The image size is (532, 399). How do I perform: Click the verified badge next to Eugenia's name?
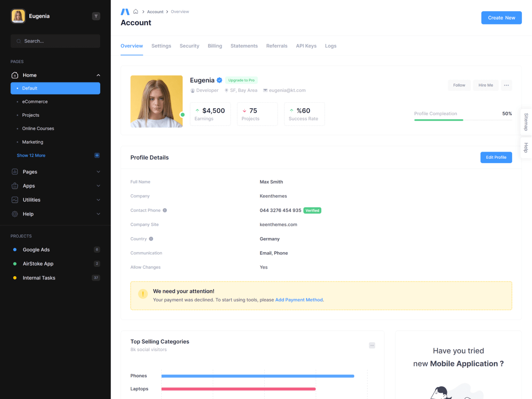point(219,80)
